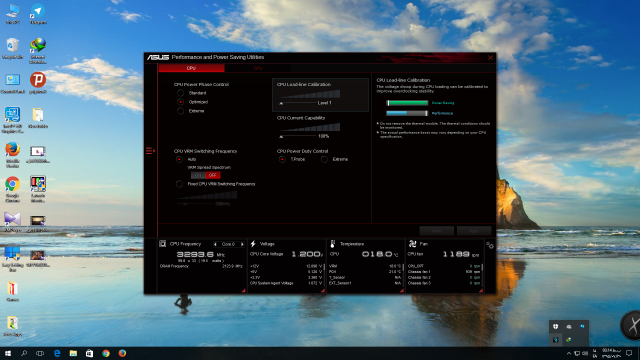Open taskbar search icon
640x360 pixels.
24,353
